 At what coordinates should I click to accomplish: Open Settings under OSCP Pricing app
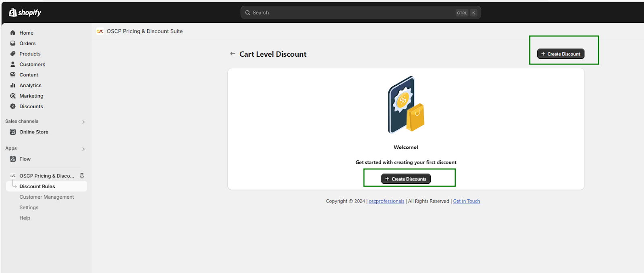tap(29, 207)
